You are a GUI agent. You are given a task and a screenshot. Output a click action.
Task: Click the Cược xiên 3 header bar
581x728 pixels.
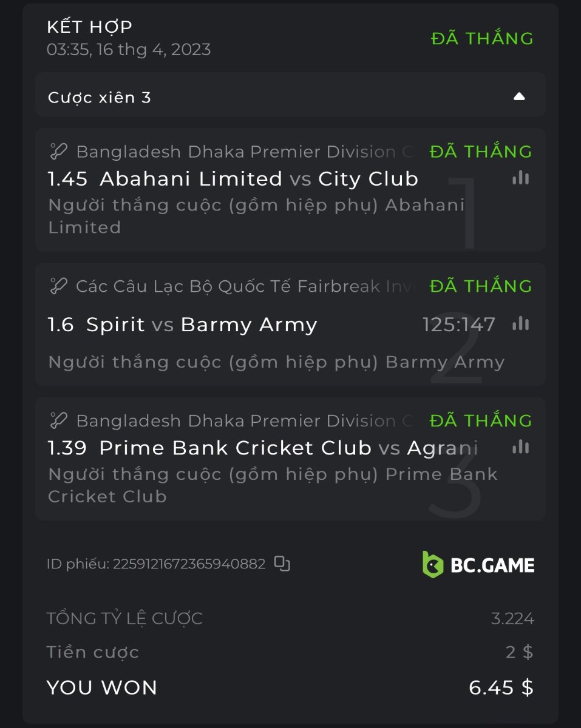[243, 97]
